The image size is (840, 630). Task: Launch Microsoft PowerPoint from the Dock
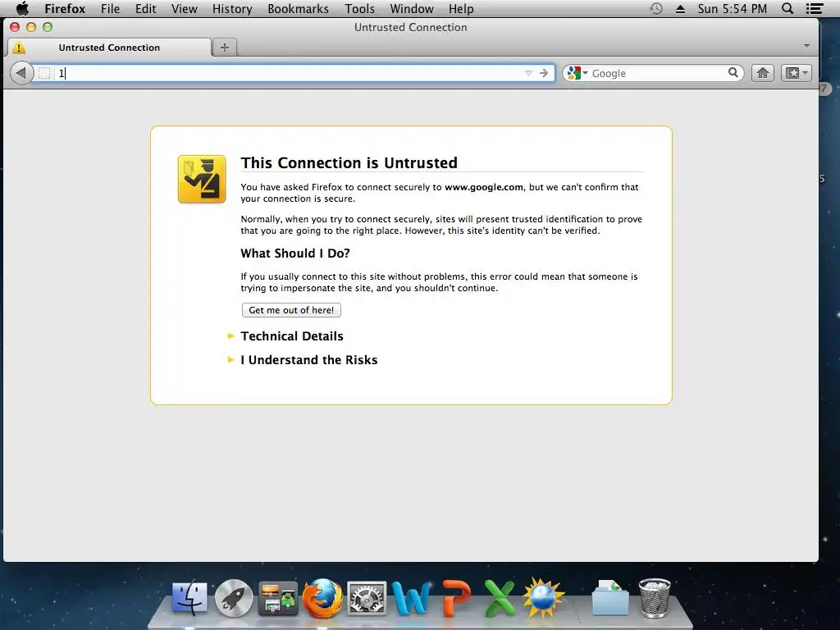(456, 598)
